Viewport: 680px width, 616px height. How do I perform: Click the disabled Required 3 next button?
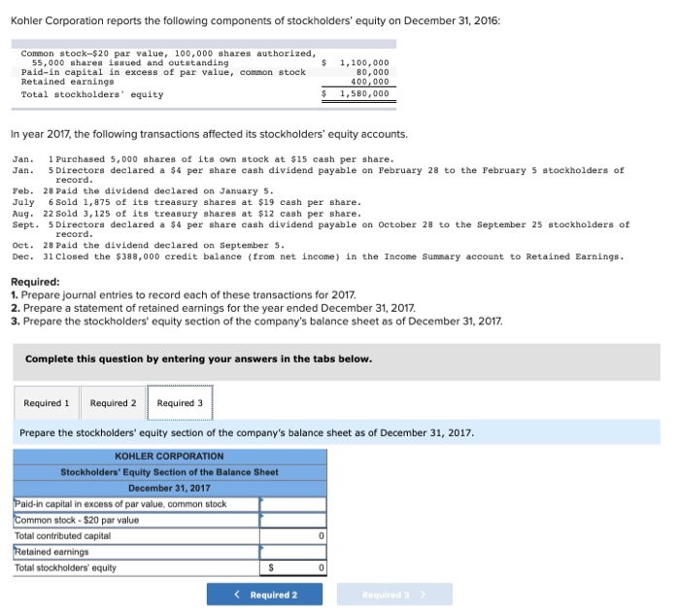(394, 595)
